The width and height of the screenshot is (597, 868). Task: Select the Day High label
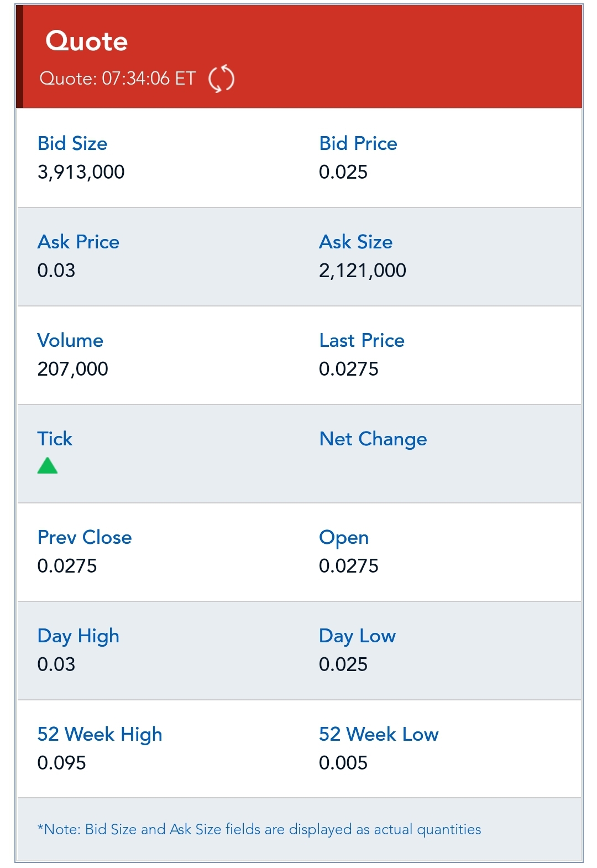point(78,636)
